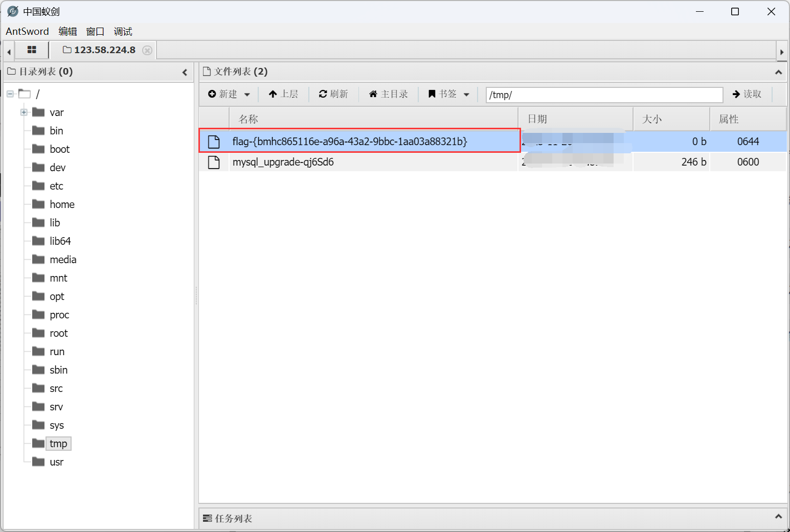790x532 pixels.
Task: Click the 0644 attribute cell
Action: (x=748, y=142)
